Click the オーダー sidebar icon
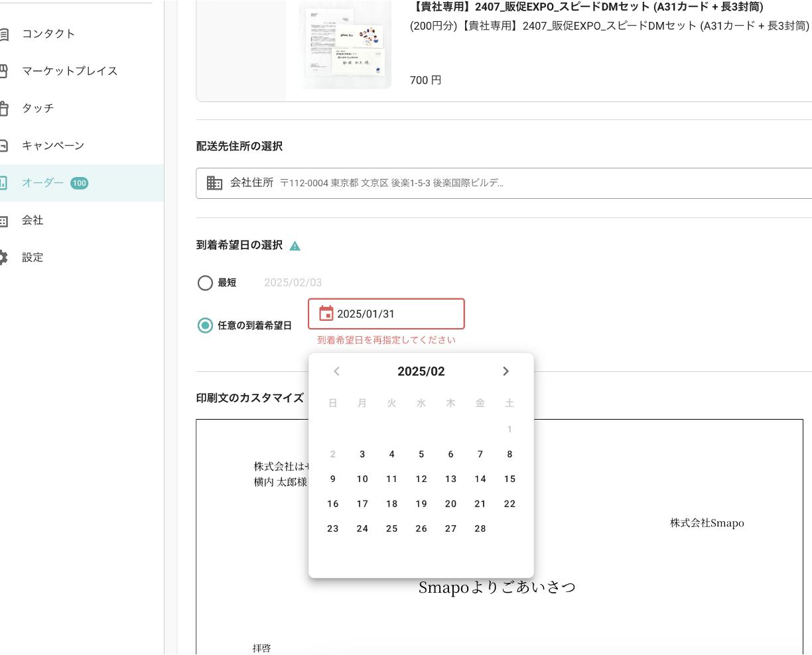Image resolution: width=812 pixels, height=655 pixels. [3, 182]
